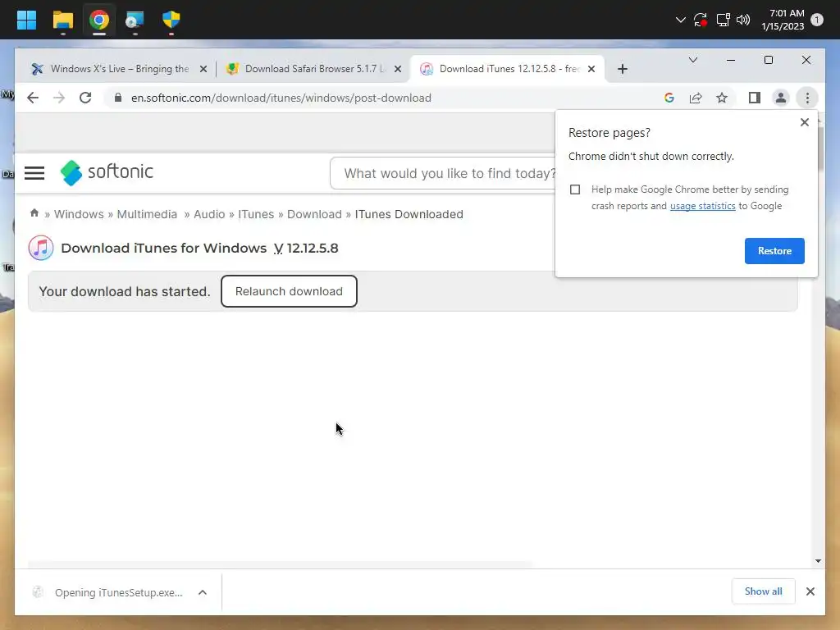The image size is (840, 630).
Task: Open the Windows Start menu
Action: tap(26, 20)
